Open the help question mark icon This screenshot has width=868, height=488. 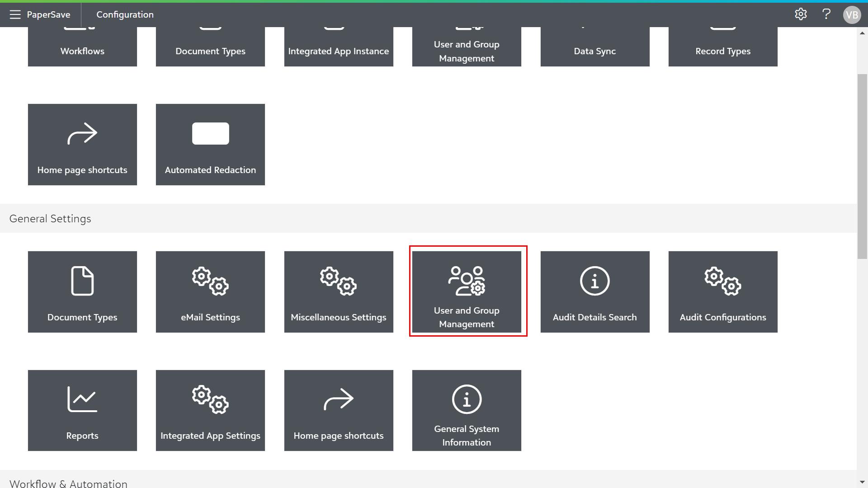click(826, 14)
